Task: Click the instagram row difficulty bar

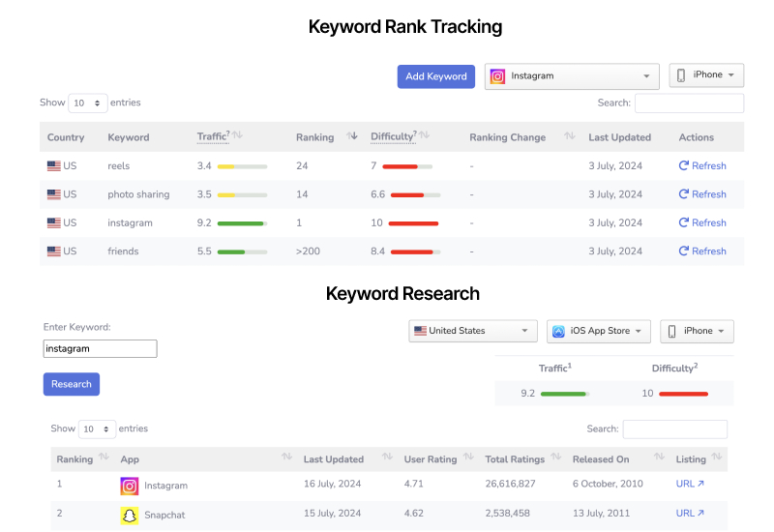Action: tap(414, 223)
